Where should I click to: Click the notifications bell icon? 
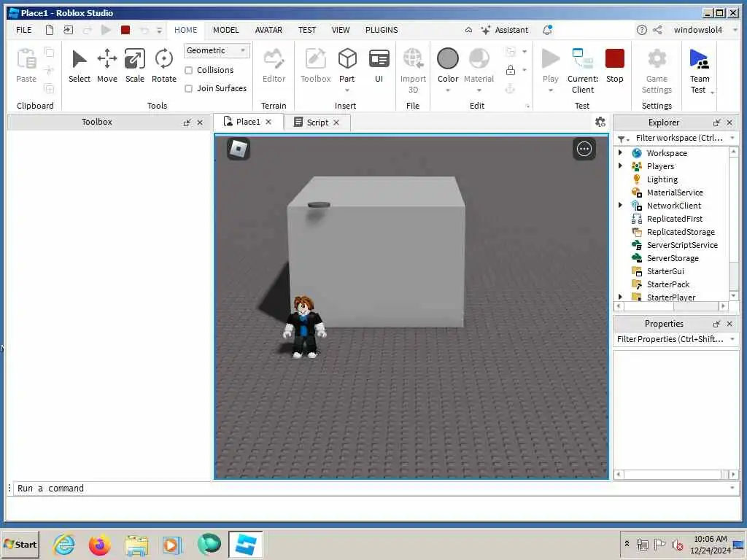tap(547, 30)
